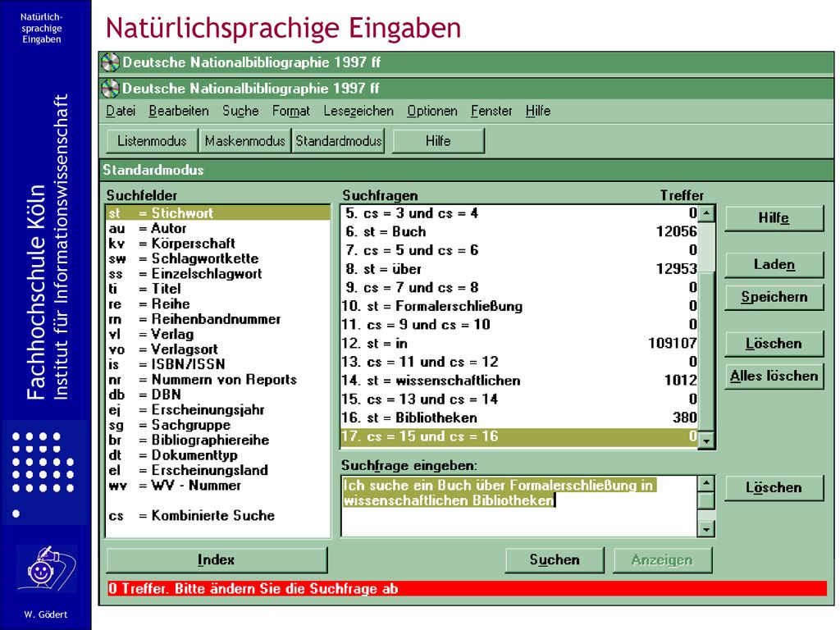Select search field 'nr = Nummern von Reports'
The image size is (840, 630).
[x=218, y=379]
